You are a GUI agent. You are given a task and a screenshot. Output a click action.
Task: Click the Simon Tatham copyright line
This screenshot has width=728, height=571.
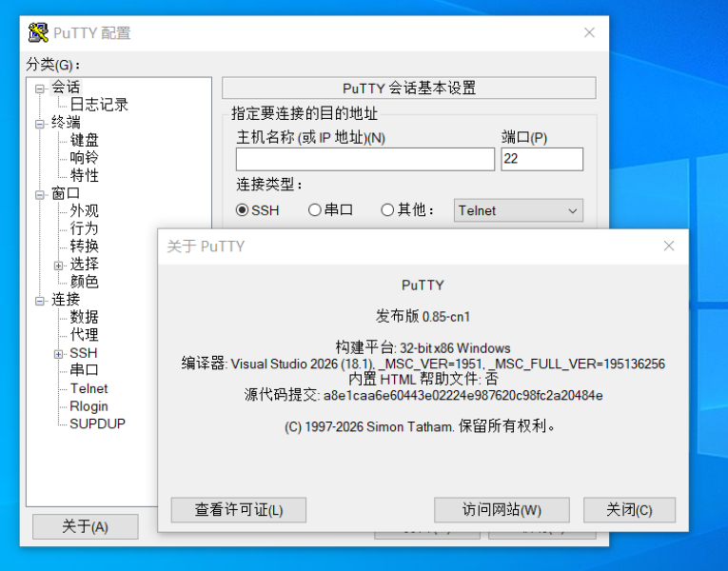pos(421,426)
